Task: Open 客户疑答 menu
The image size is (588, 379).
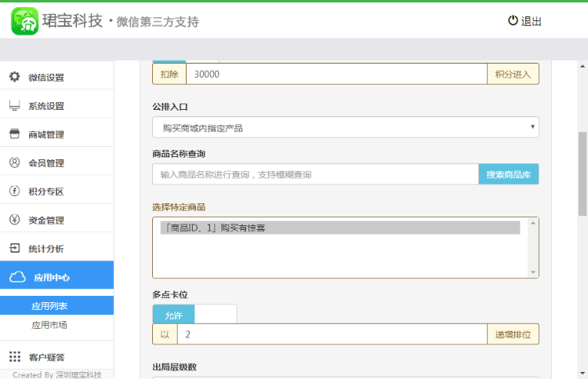Action: tap(56, 356)
